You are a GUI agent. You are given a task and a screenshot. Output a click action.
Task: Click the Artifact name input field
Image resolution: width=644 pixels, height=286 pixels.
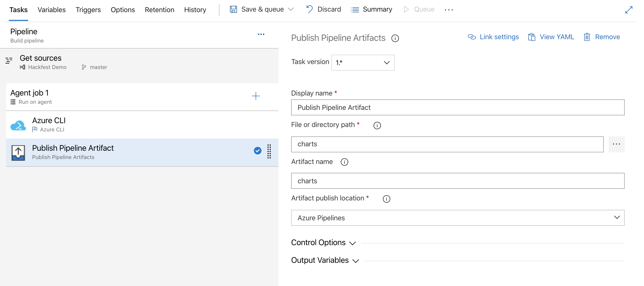(x=458, y=181)
